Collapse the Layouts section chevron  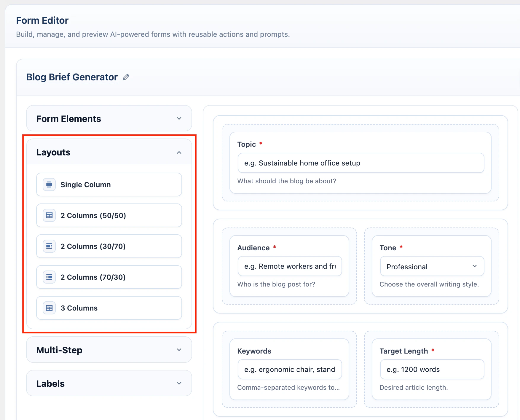(x=179, y=152)
